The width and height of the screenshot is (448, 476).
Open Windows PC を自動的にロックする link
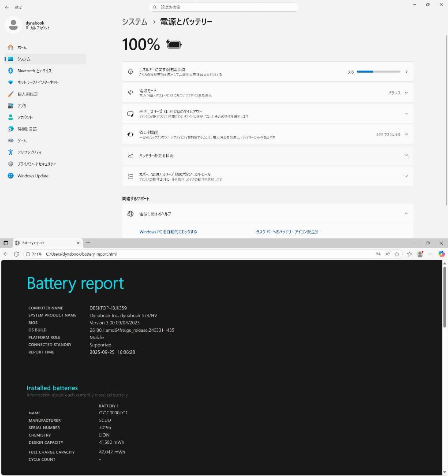(x=168, y=232)
